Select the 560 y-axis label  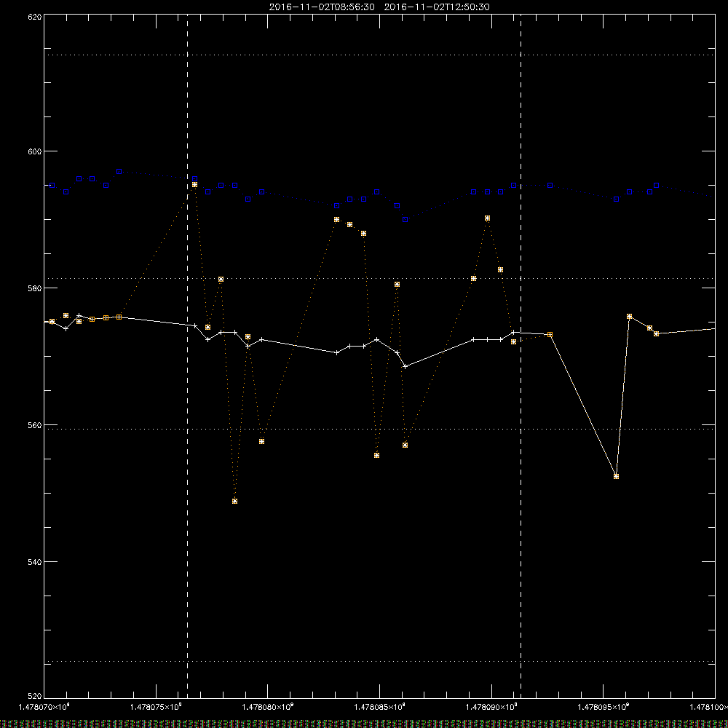click(36, 425)
